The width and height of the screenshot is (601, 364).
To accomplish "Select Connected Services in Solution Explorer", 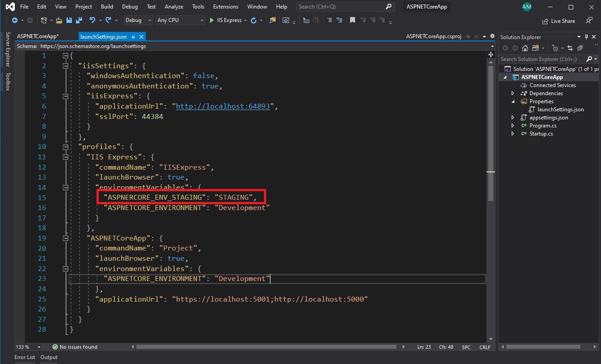I will 553,85.
